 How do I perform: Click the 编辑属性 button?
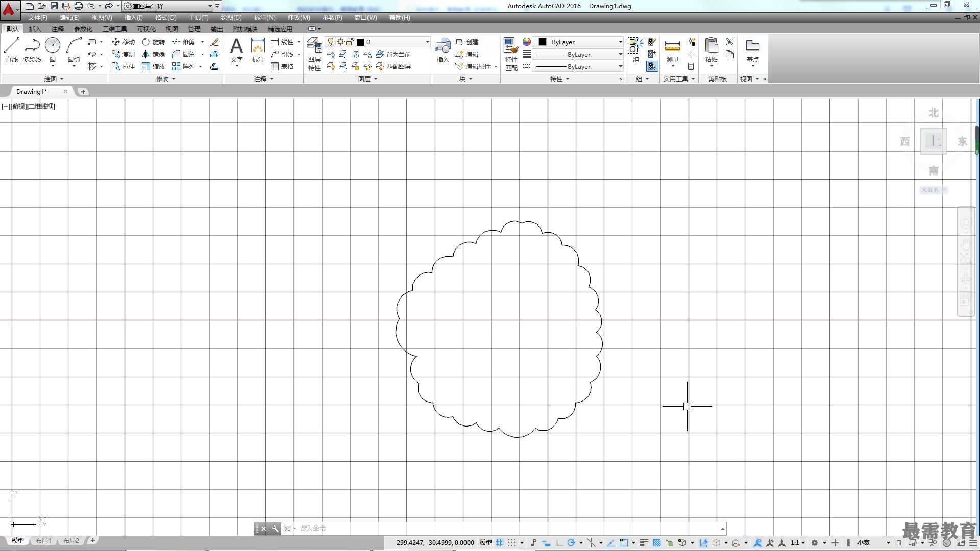pos(473,66)
